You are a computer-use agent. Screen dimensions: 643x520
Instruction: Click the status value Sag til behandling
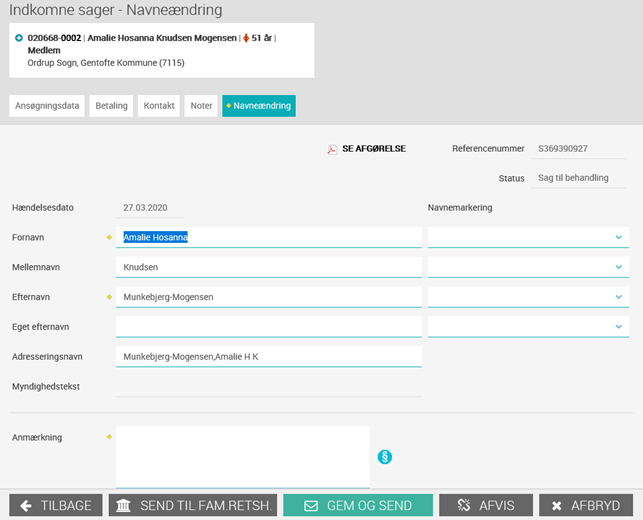coord(573,178)
